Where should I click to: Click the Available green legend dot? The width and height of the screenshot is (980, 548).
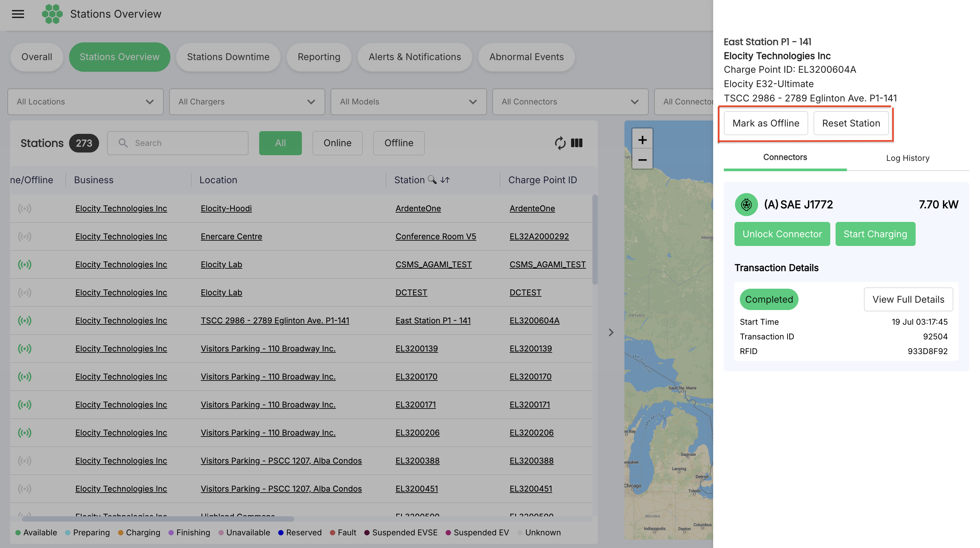click(x=18, y=533)
